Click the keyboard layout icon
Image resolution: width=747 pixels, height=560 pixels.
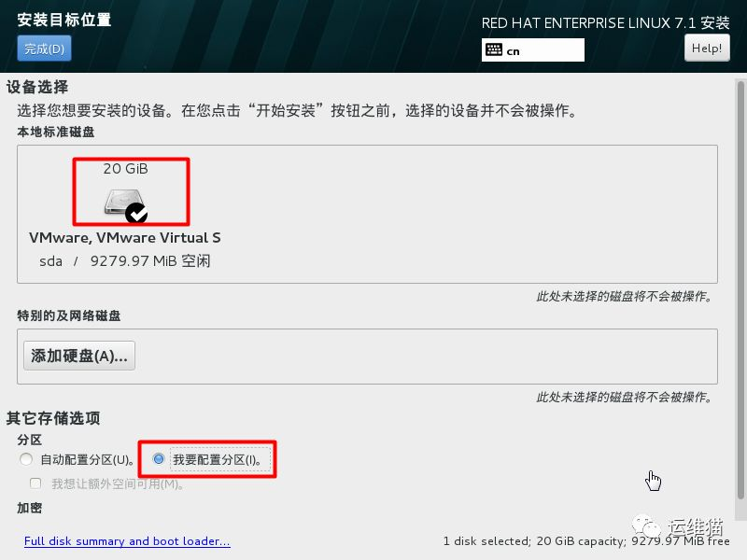click(494, 50)
